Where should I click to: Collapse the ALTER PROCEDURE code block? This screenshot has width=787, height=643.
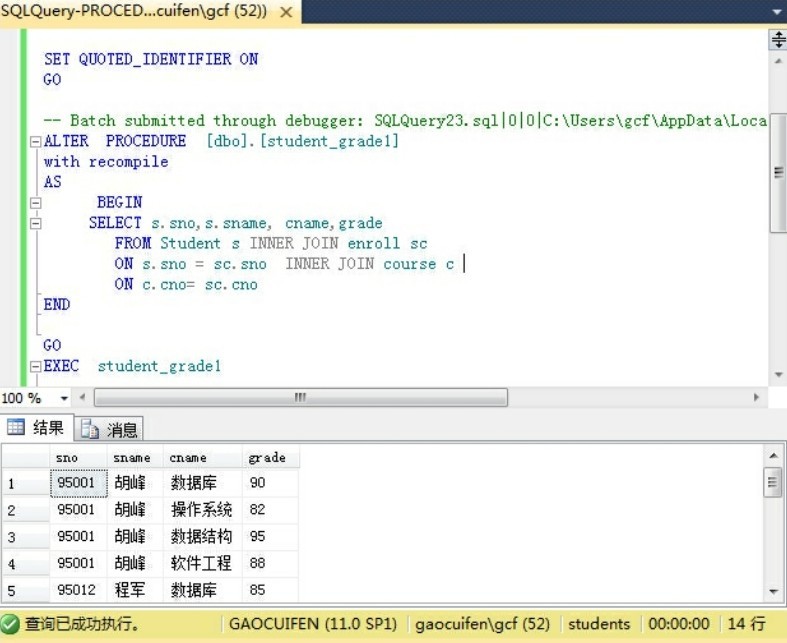[x=36, y=141]
